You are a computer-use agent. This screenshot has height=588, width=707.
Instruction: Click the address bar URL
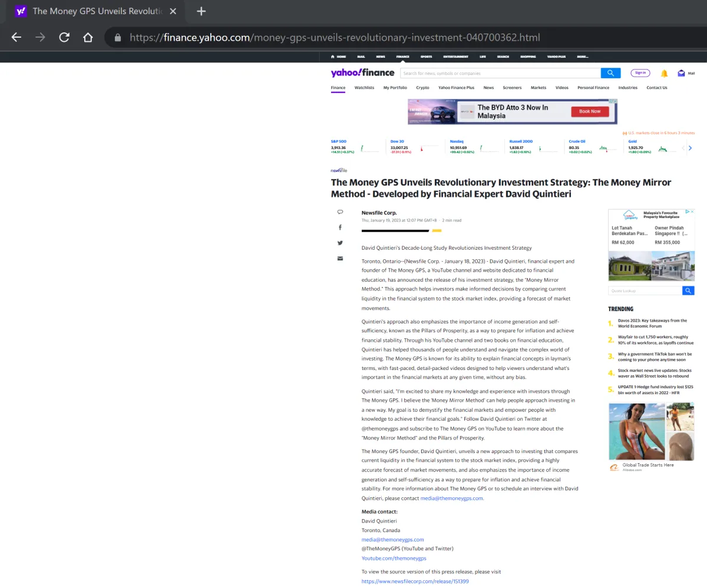pyautogui.click(x=334, y=37)
